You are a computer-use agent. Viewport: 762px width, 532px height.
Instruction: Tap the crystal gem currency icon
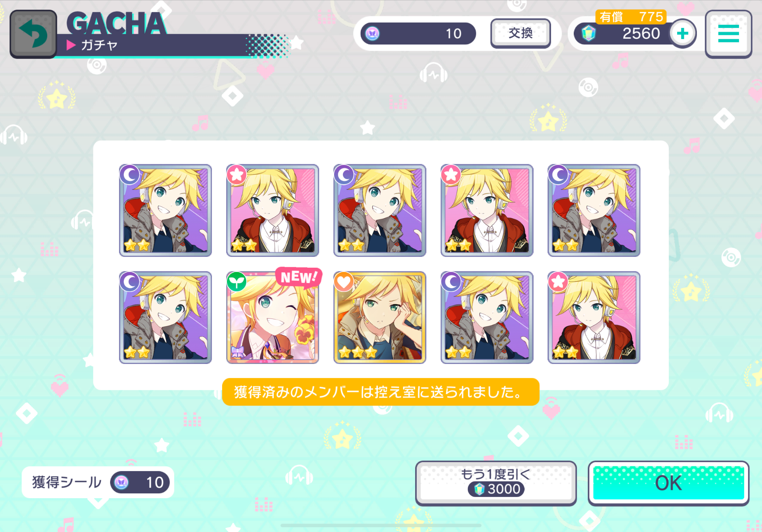tap(588, 33)
